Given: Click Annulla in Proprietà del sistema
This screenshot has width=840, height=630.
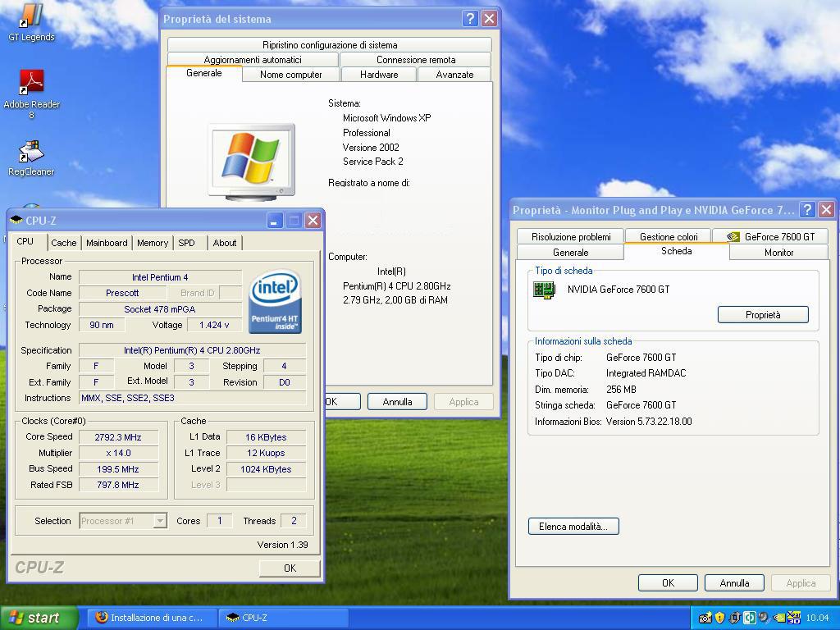Looking at the screenshot, I should pyautogui.click(x=397, y=402).
